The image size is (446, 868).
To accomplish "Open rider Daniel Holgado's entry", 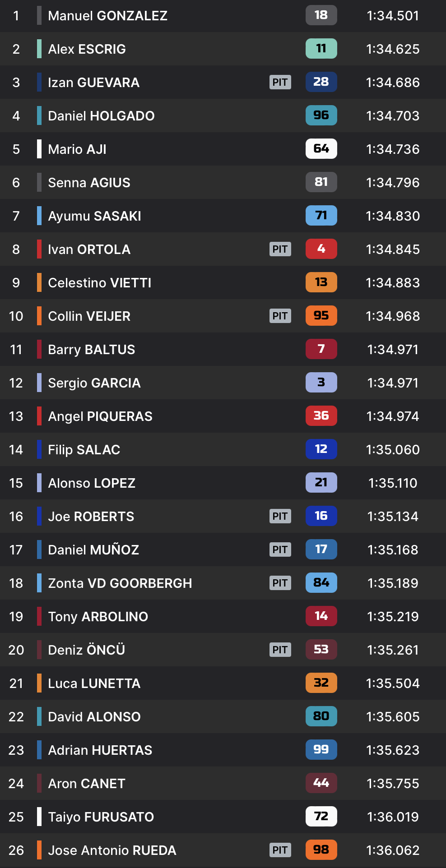I will 101,116.
